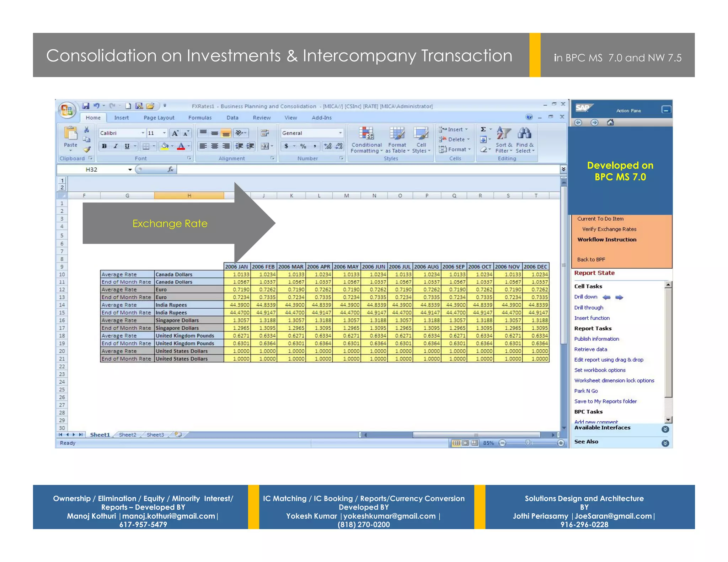Open the Add-Ins ribbon tab
This screenshot has width=728, height=562.
coord(322,118)
